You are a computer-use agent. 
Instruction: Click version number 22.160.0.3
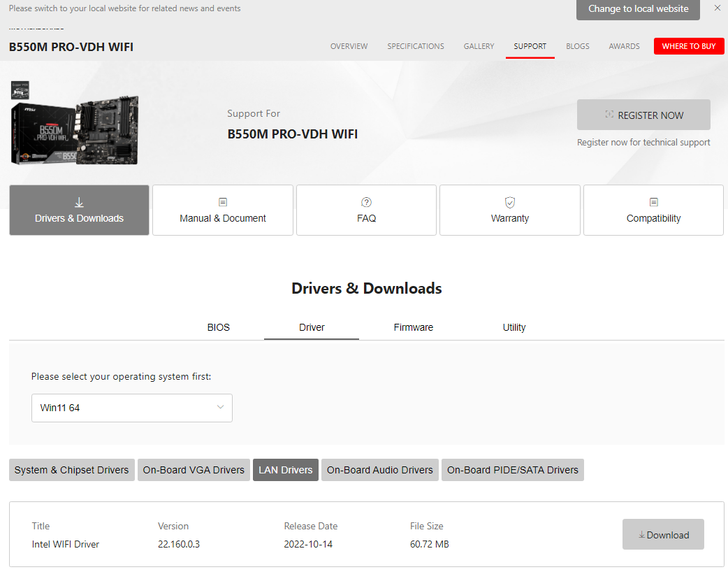click(179, 544)
